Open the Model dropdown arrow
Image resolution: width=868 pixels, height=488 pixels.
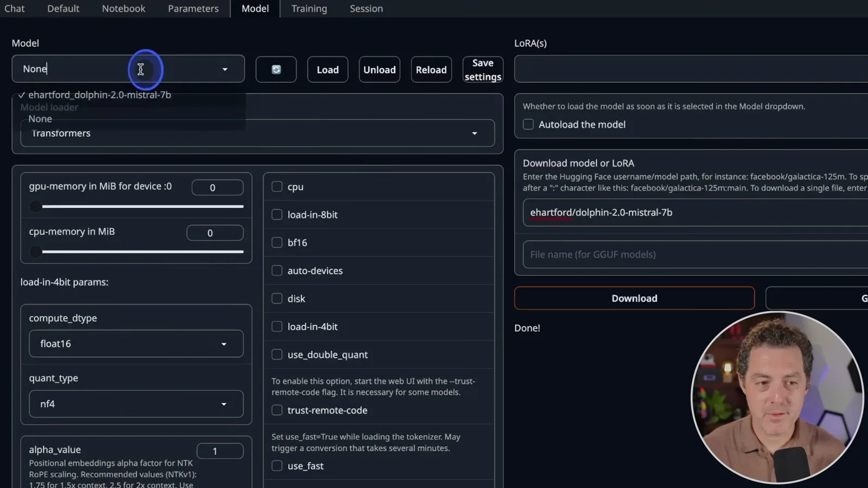[x=225, y=69]
